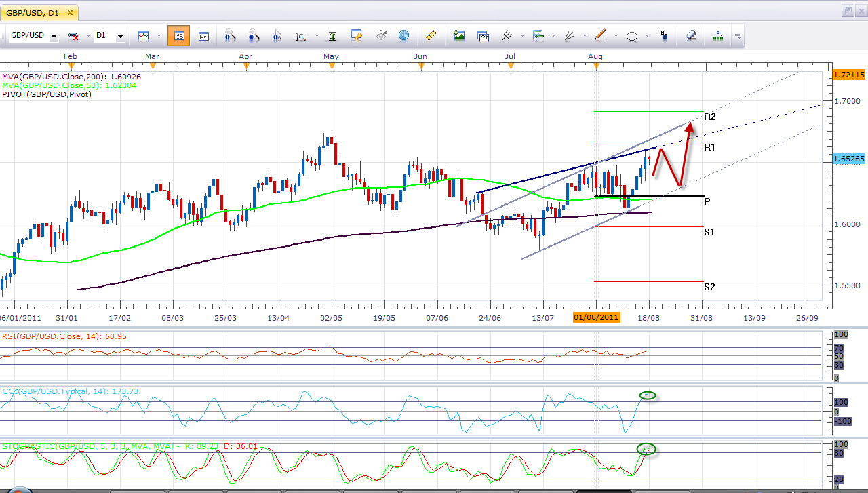This screenshot has height=493, width=868.
Task: Select the GBP/USD, D1 chart tab
Action: [x=39, y=12]
